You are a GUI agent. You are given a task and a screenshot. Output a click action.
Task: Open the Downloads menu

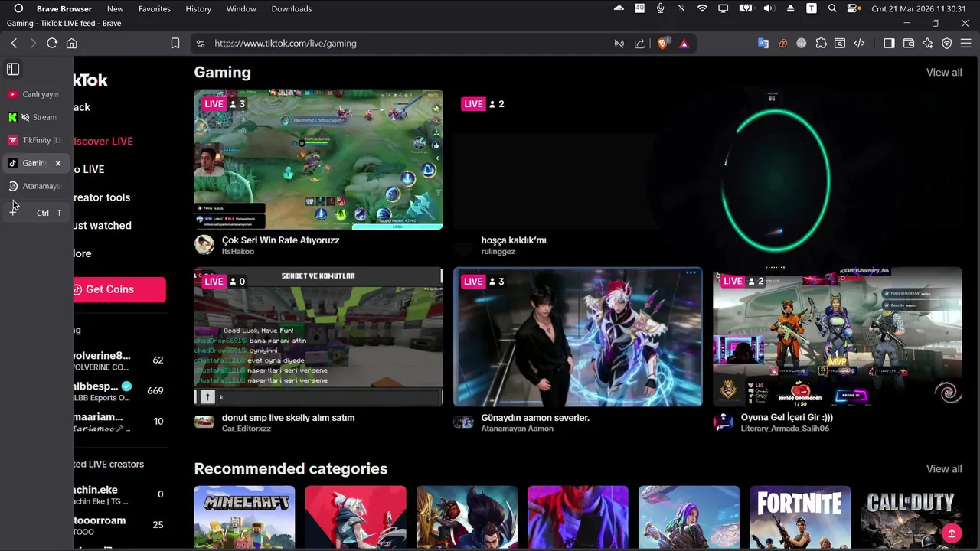pyautogui.click(x=292, y=8)
